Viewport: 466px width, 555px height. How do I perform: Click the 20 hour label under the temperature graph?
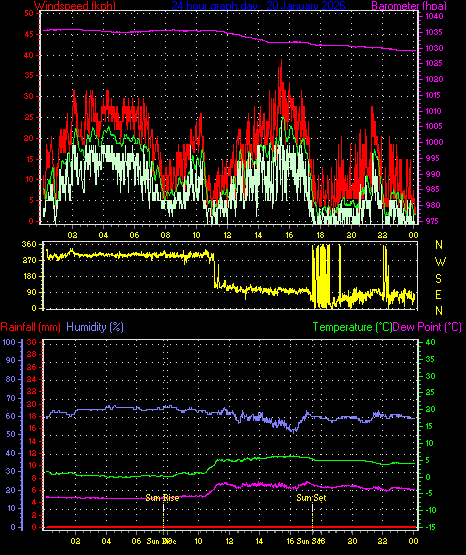click(352, 541)
